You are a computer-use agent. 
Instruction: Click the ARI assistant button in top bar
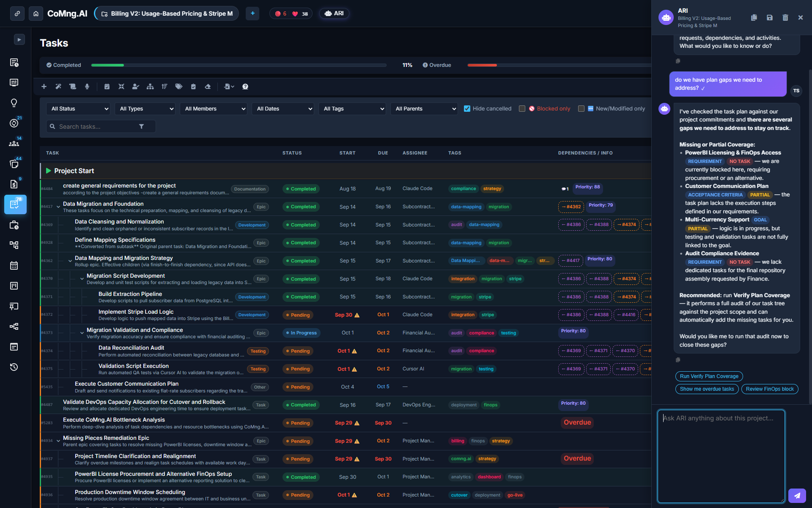pyautogui.click(x=334, y=14)
